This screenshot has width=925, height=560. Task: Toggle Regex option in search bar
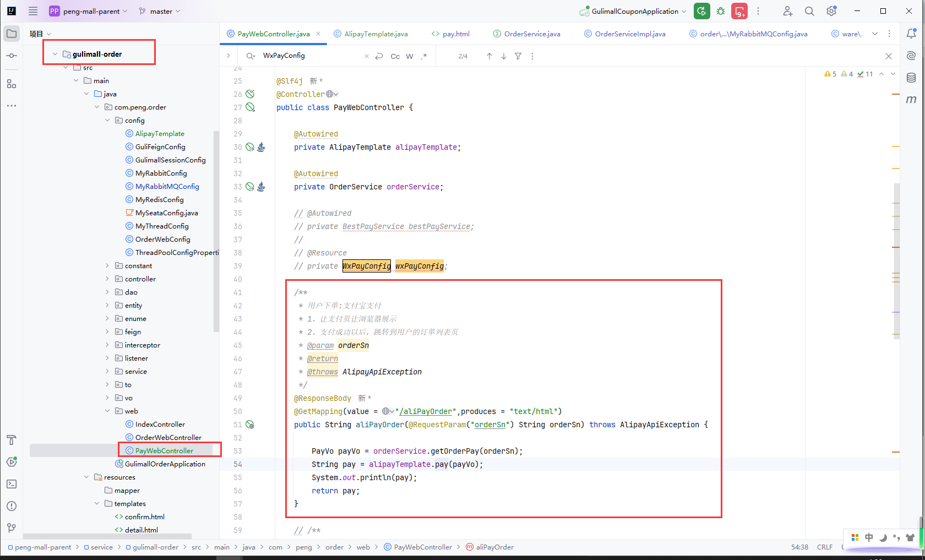[x=423, y=56]
